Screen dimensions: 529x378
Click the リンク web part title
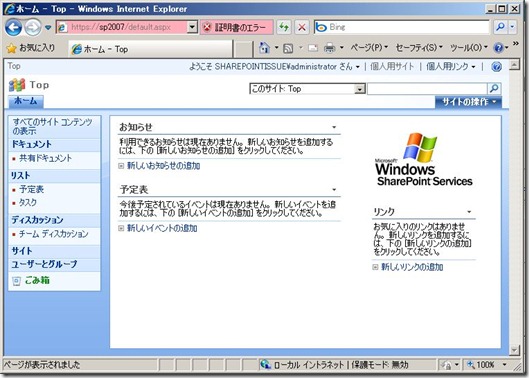coord(384,212)
